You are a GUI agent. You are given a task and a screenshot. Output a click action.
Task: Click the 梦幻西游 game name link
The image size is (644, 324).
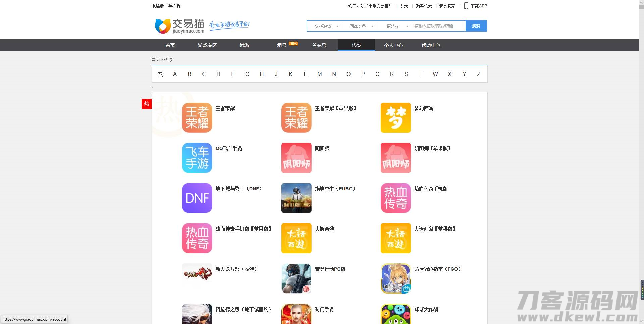424,108
